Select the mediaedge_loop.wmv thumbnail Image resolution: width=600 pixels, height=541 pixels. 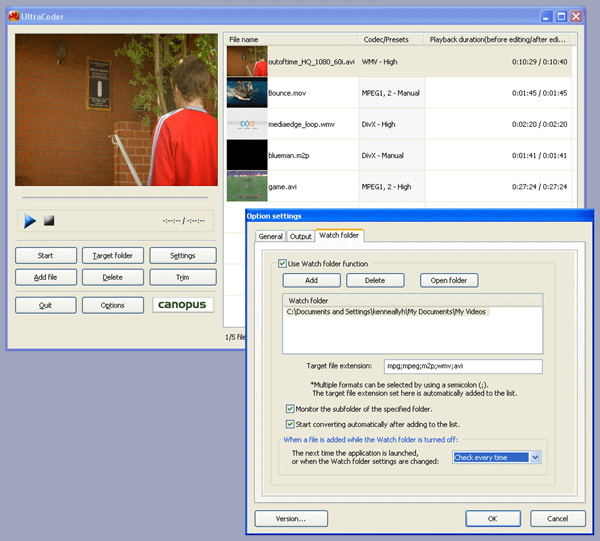(247, 124)
